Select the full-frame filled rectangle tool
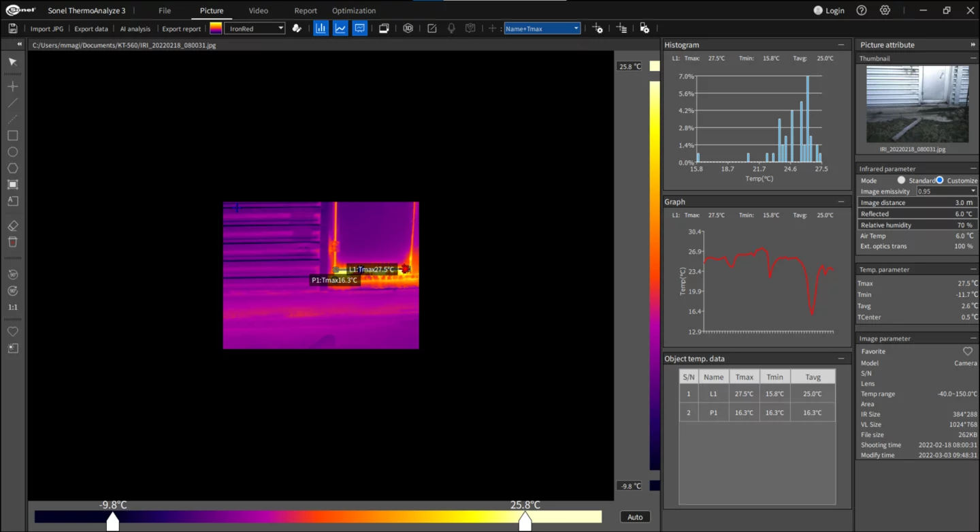The height and width of the screenshot is (532, 980). coord(12,185)
